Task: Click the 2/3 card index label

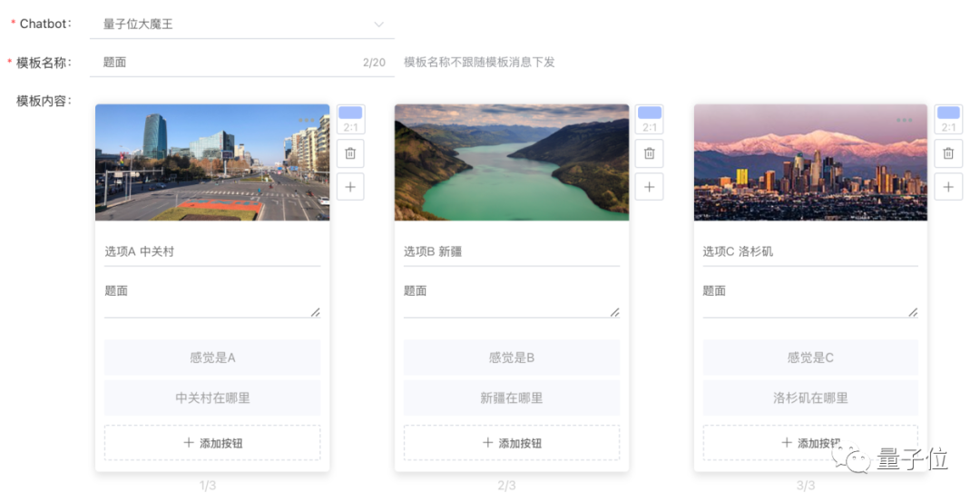Action: pyautogui.click(x=507, y=485)
